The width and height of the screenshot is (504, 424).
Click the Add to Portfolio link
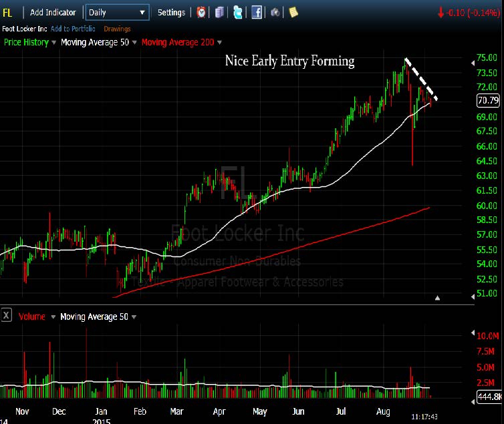pos(73,29)
